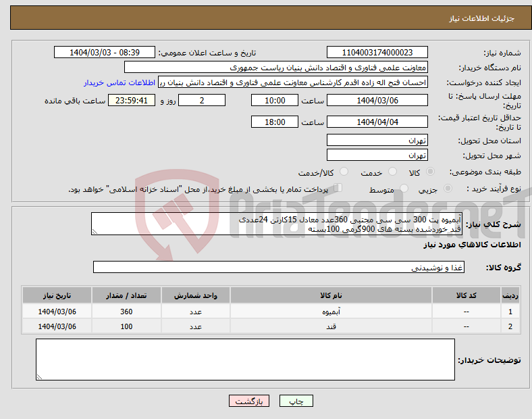Screen dimensions: 532x419
Task: Click the request creator name field
Action: (x=293, y=82)
